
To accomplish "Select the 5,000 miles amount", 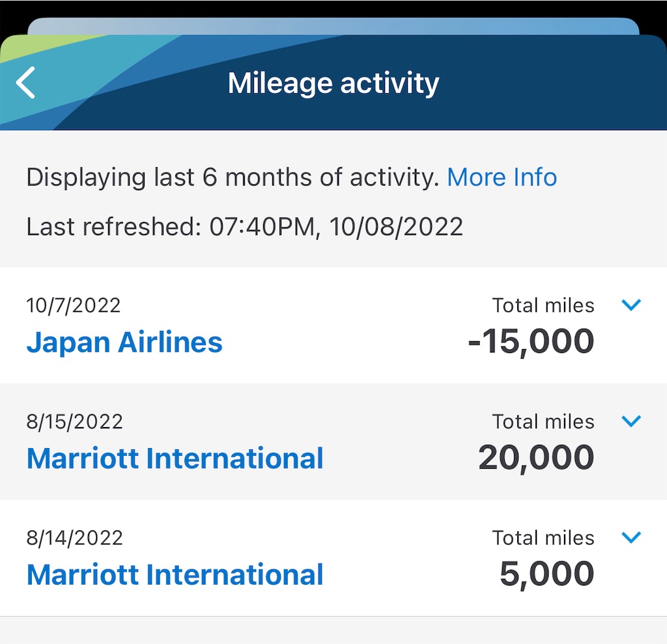I will (x=546, y=574).
